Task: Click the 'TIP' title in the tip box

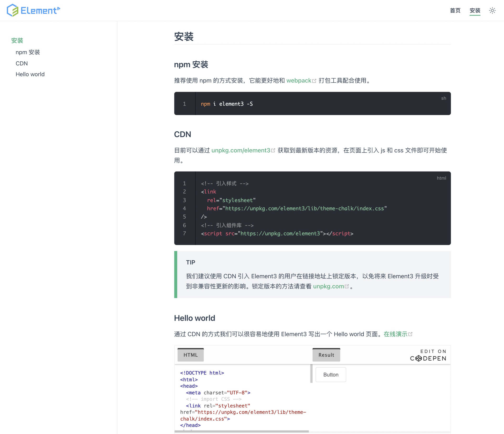Action: click(x=191, y=262)
